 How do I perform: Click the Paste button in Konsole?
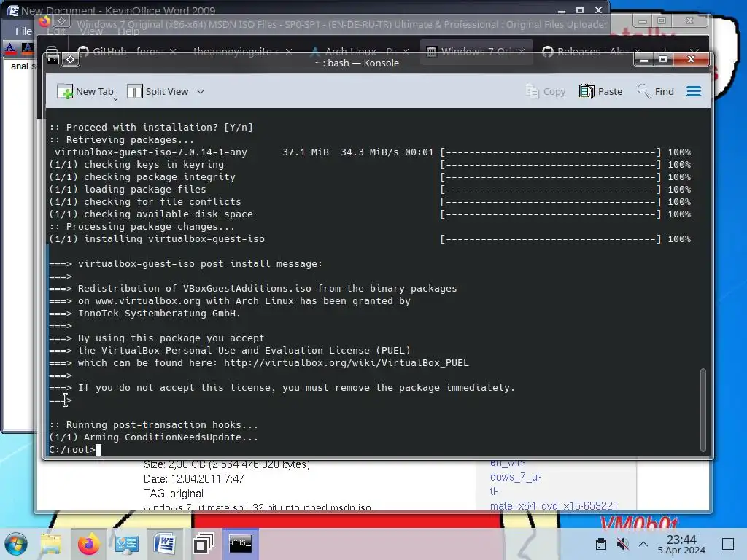click(601, 91)
